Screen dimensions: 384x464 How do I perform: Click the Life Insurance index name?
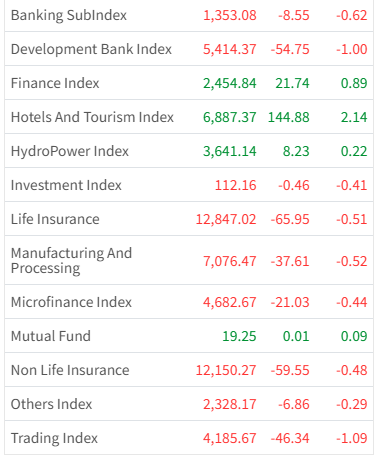(x=55, y=219)
